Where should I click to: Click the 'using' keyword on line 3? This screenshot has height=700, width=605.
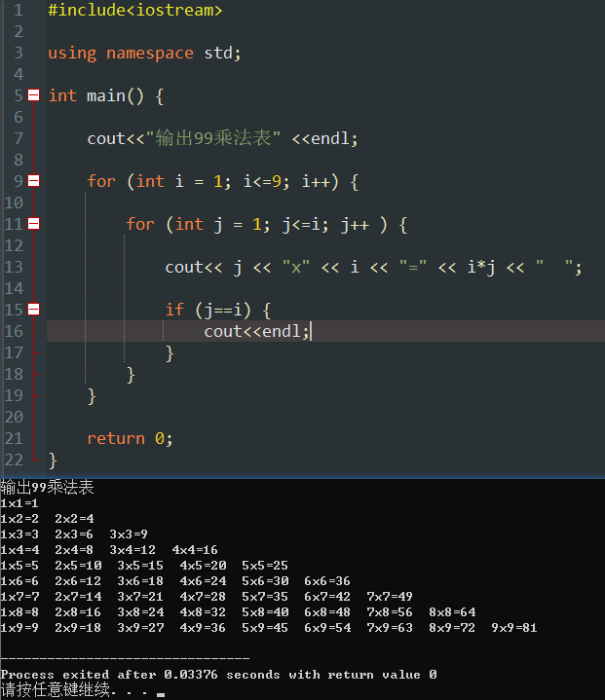point(72,54)
